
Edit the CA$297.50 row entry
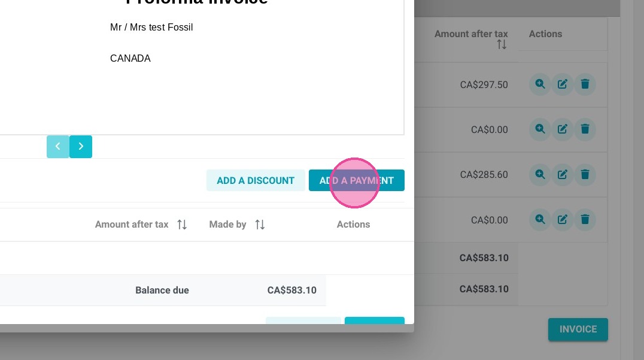point(562,84)
